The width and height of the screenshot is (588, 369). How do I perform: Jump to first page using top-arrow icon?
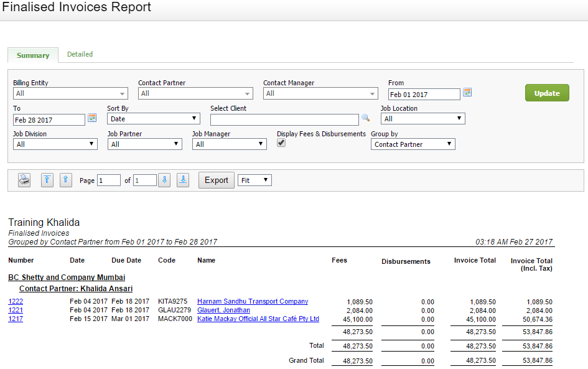point(47,180)
